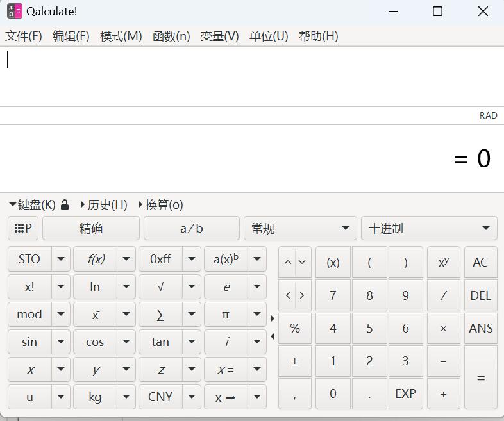Click the f(x) function button

(96, 259)
